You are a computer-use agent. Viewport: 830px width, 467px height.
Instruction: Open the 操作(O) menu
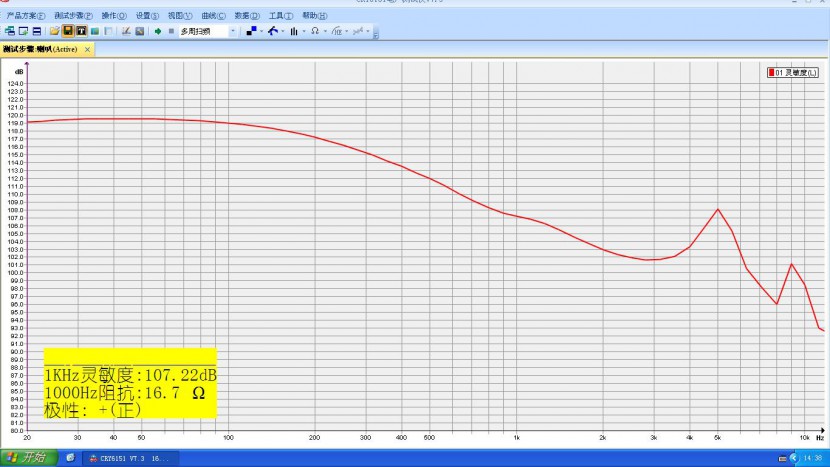[x=114, y=16]
